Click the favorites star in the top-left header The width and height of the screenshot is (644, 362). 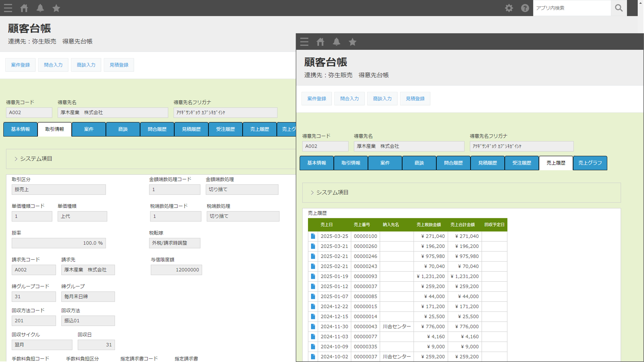coord(56,8)
